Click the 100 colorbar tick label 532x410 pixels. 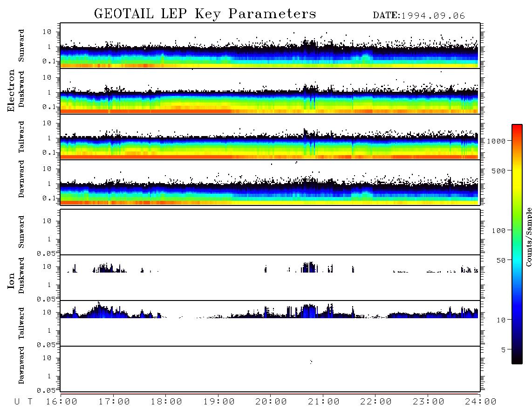498,231
